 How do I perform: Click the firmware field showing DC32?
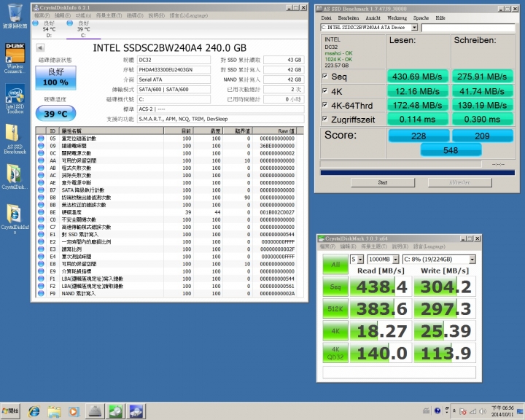pyautogui.click(x=174, y=60)
